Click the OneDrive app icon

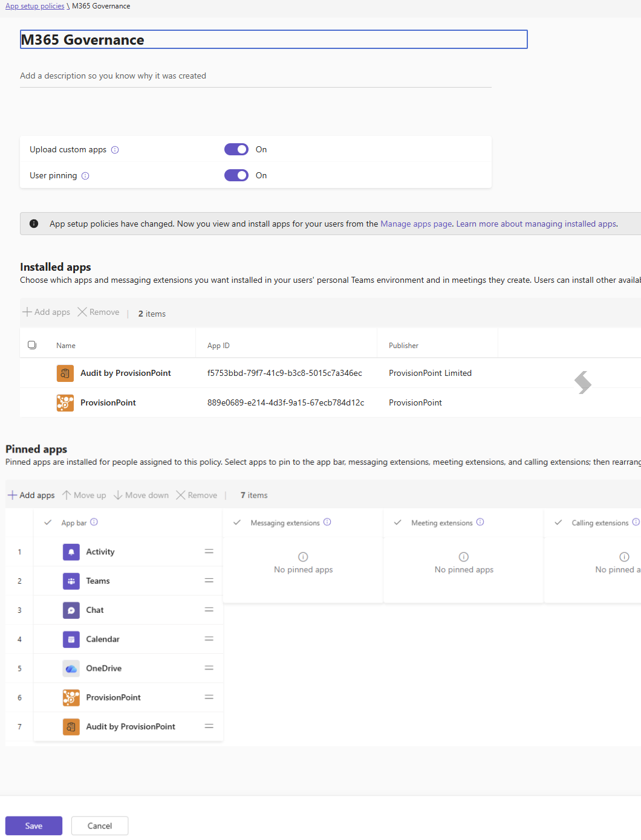[71, 668]
